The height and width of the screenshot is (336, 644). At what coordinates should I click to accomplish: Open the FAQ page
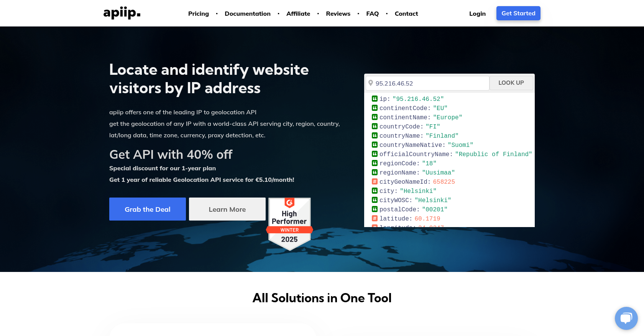372,13
